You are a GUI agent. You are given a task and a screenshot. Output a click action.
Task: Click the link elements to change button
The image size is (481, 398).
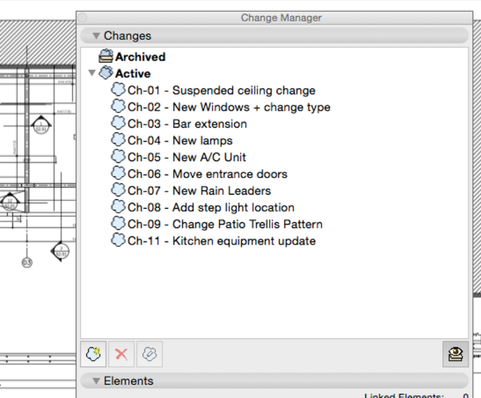point(150,354)
